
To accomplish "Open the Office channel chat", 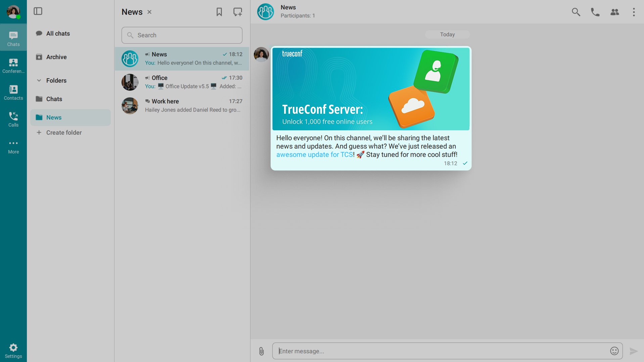I will click(x=182, y=82).
